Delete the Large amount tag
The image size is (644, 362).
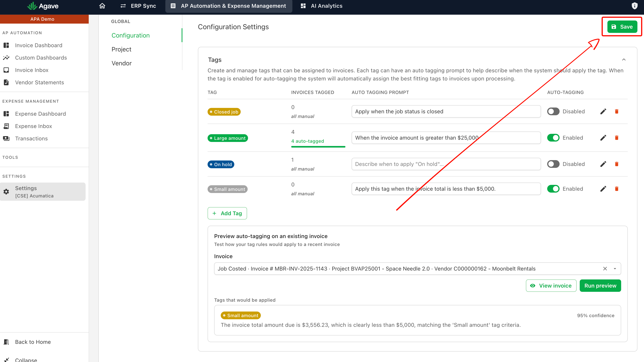tap(617, 137)
